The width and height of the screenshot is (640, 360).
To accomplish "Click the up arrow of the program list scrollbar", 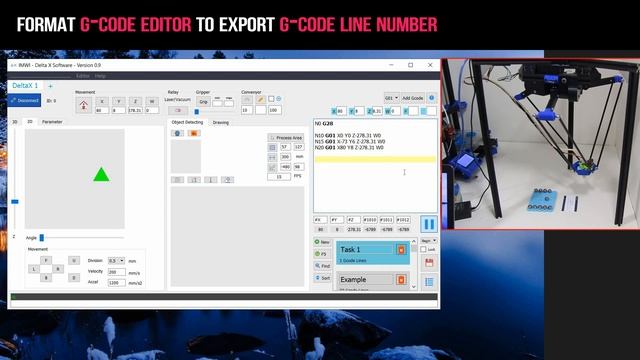I will [x=414, y=242].
